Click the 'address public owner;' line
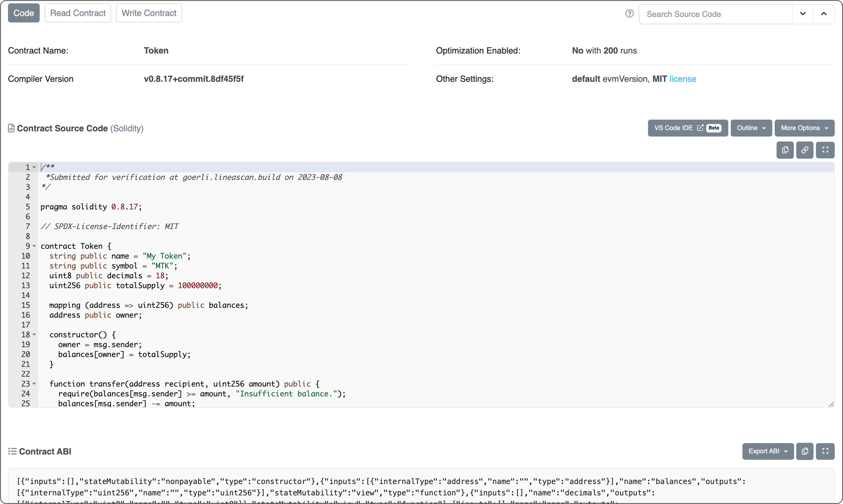The image size is (843, 504). [x=95, y=315]
